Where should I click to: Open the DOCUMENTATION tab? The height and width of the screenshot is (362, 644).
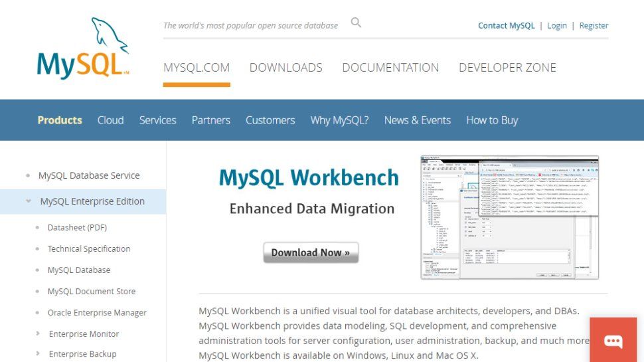click(390, 67)
